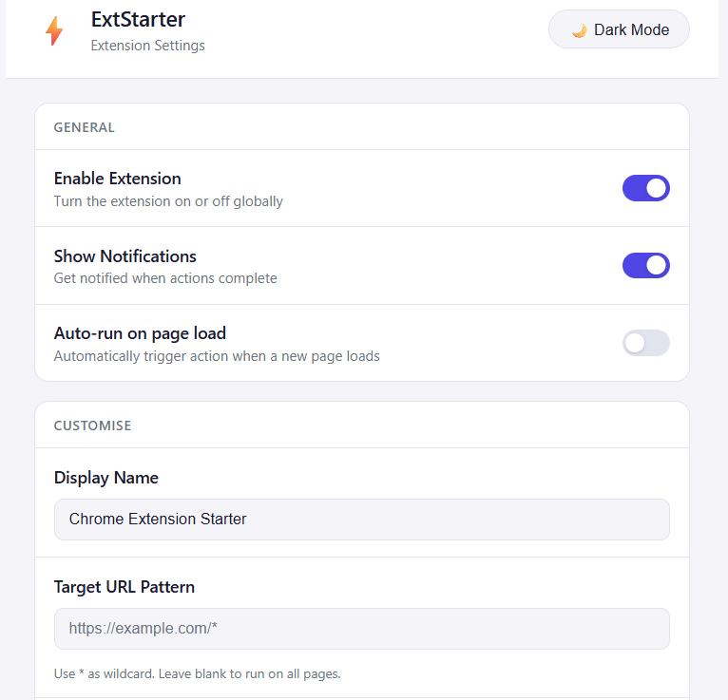Click the Auto-run on page load label
Viewport: 728px width, 700px height.
(x=140, y=333)
